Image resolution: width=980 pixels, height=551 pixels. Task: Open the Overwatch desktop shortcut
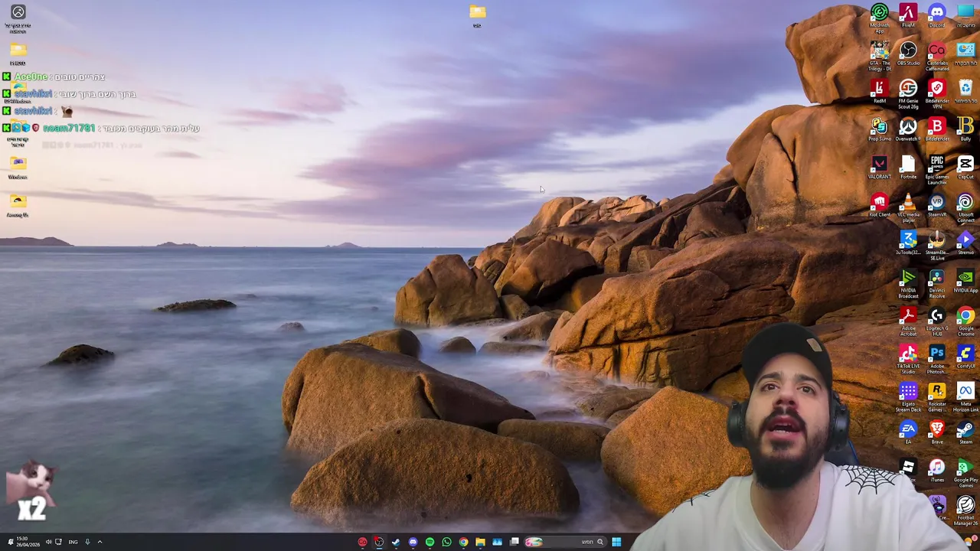[x=908, y=130]
